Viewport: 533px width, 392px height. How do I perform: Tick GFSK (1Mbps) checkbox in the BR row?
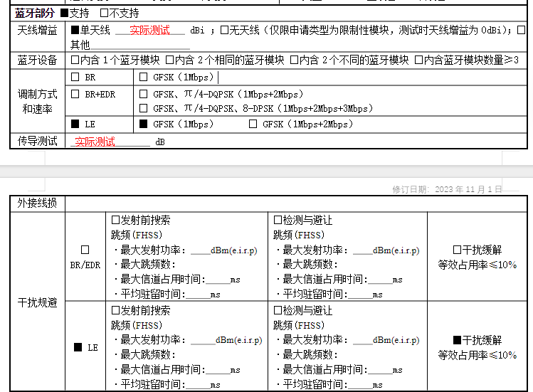tap(144, 77)
